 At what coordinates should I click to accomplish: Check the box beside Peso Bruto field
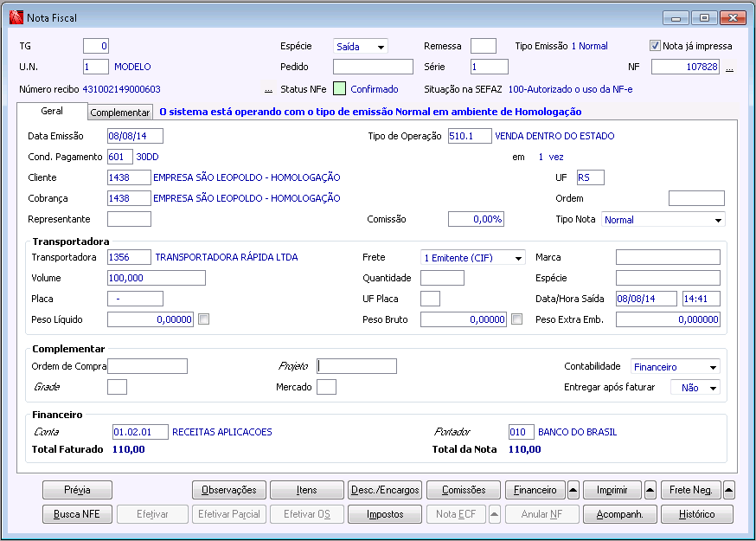[516, 319]
